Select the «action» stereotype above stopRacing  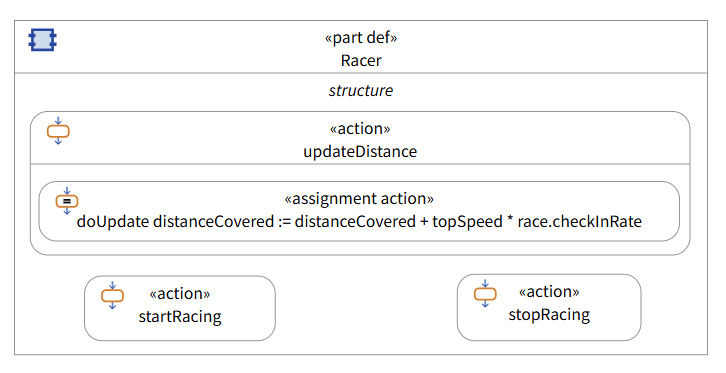point(549,292)
